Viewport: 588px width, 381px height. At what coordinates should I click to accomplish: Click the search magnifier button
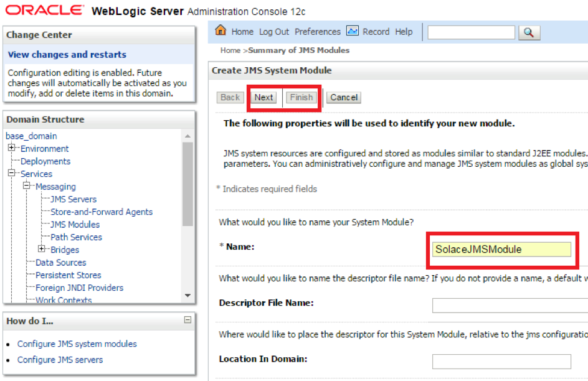pos(528,32)
